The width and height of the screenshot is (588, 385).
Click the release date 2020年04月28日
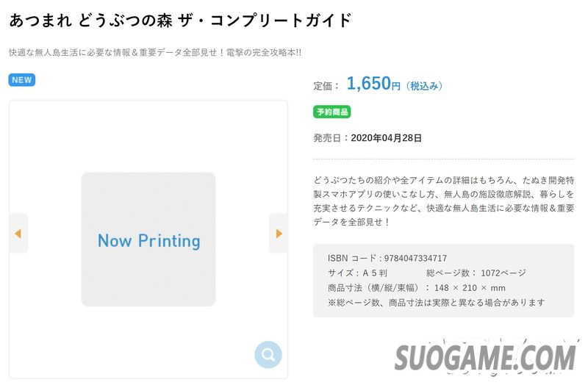387,138
